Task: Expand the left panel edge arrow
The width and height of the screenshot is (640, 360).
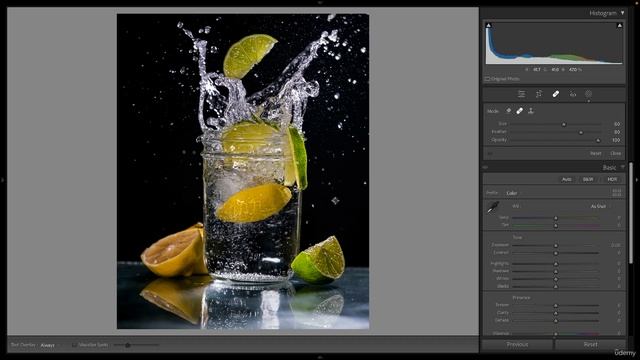Action: click(x=3, y=180)
